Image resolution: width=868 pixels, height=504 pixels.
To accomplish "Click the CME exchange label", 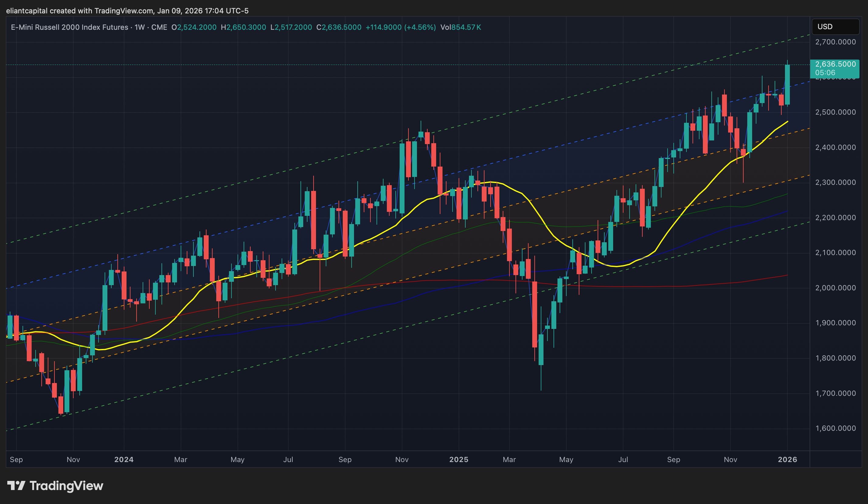I will pos(159,27).
